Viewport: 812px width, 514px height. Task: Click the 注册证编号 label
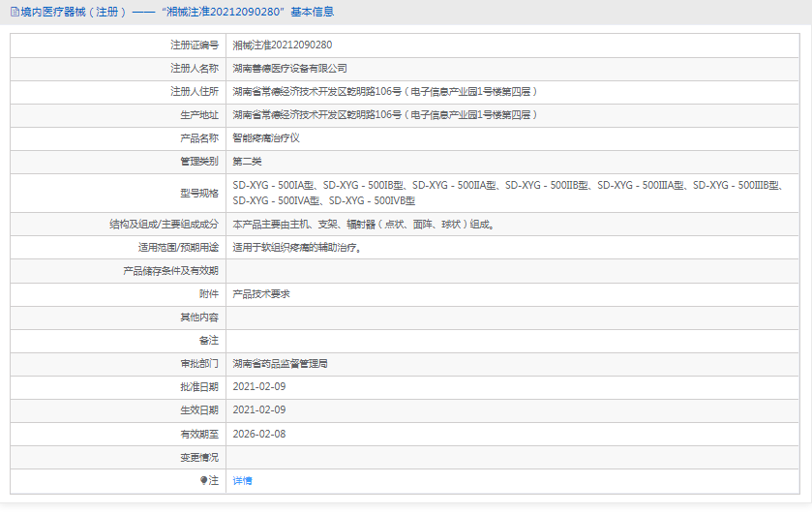195,45
